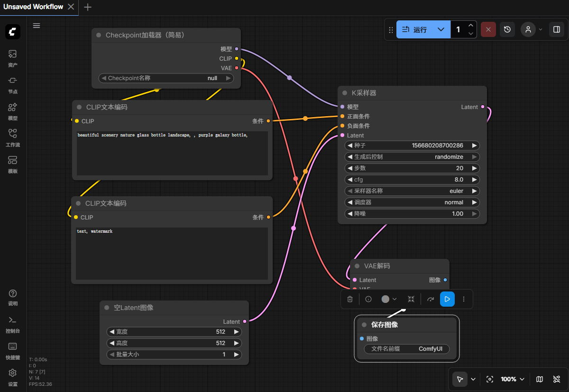Image resolution: width=569 pixels, height=392 pixels.
Task: Expand the user account menu chevron
Action: click(x=541, y=29)
